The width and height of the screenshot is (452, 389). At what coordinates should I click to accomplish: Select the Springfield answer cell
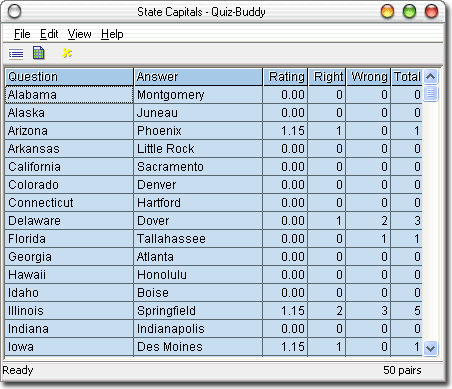(198, 311)
